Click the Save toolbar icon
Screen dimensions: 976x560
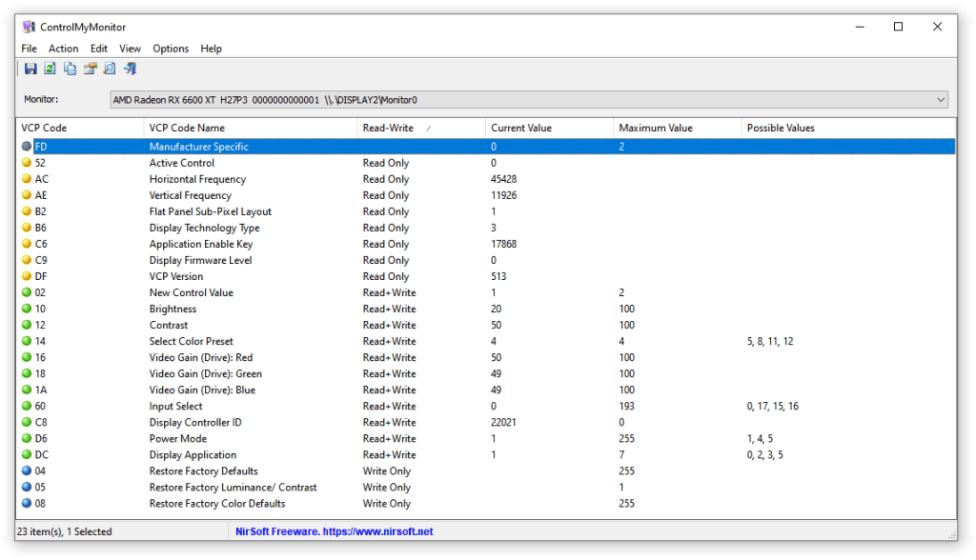30,69
